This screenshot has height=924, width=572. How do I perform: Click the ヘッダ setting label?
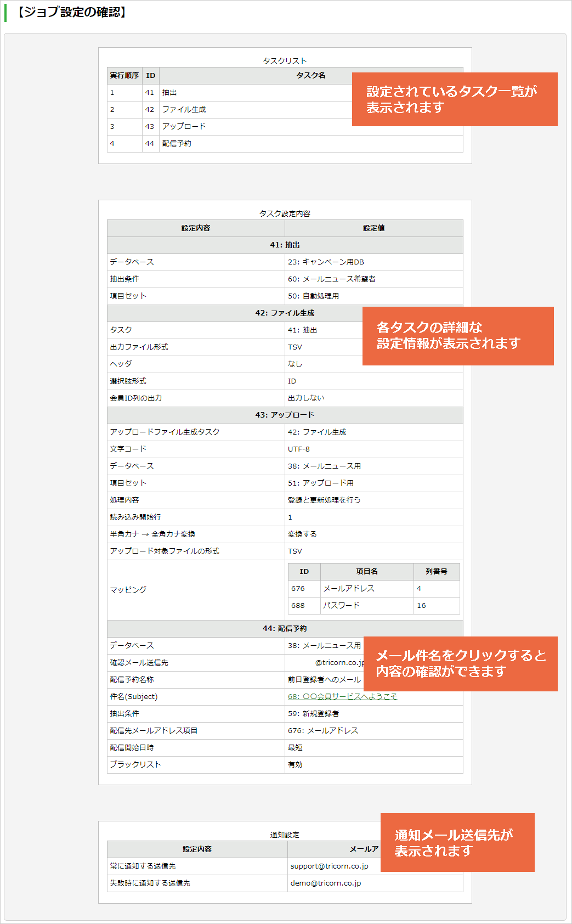pyautogui.click(x=121, y=364)
